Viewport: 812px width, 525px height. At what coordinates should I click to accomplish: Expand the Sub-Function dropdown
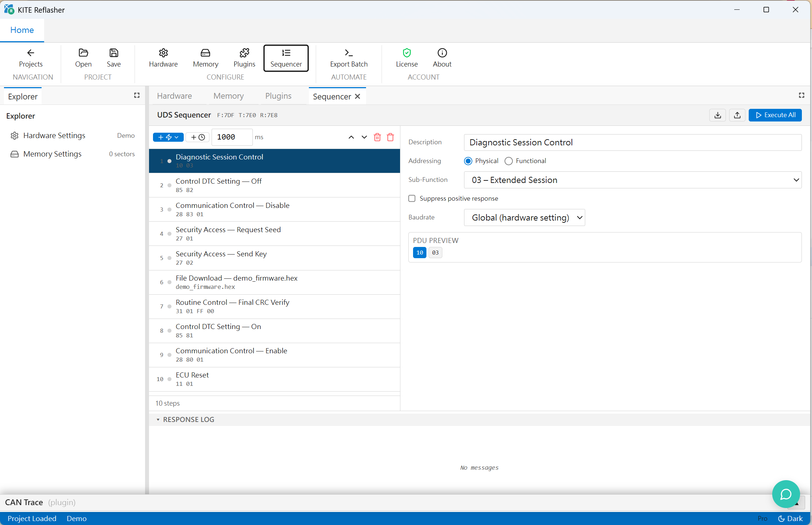click(x=633, y=180)
